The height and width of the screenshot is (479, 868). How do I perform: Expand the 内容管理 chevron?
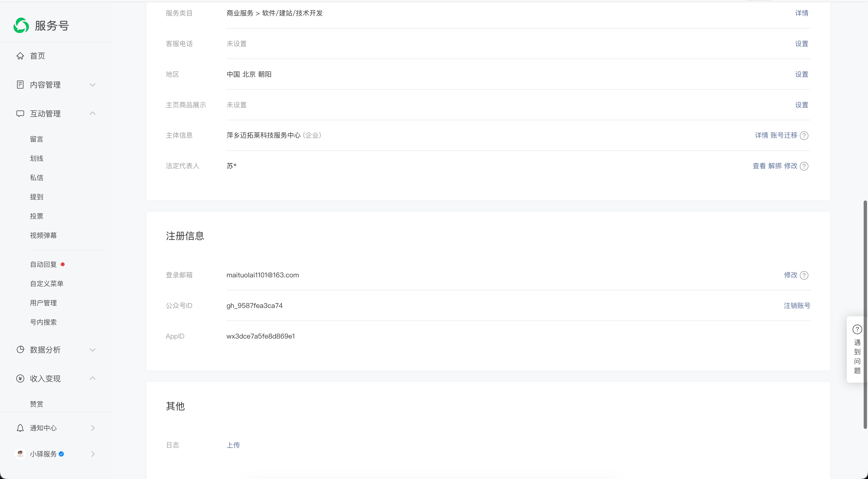pyautogui.click(x=93, y=85)
